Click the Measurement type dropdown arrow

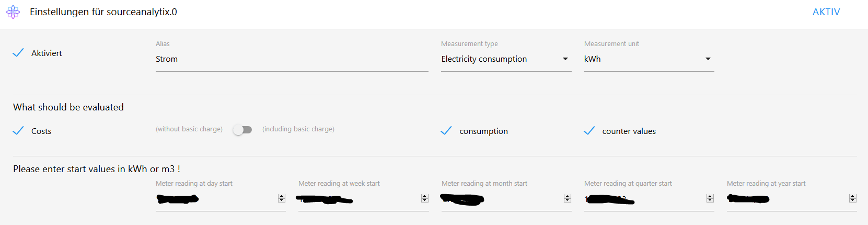tap(565, 59)
